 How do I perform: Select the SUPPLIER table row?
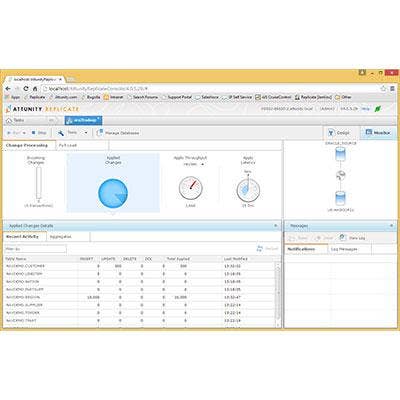coord(139,305)
